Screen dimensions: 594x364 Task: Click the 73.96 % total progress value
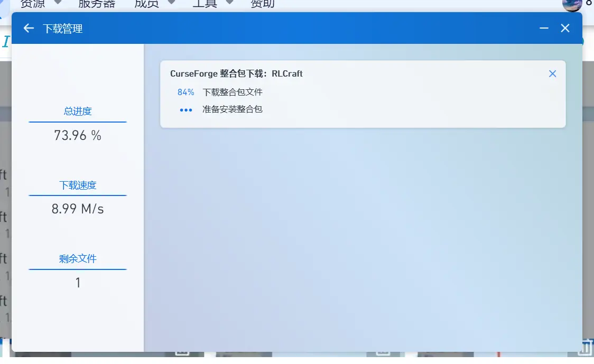77,135
